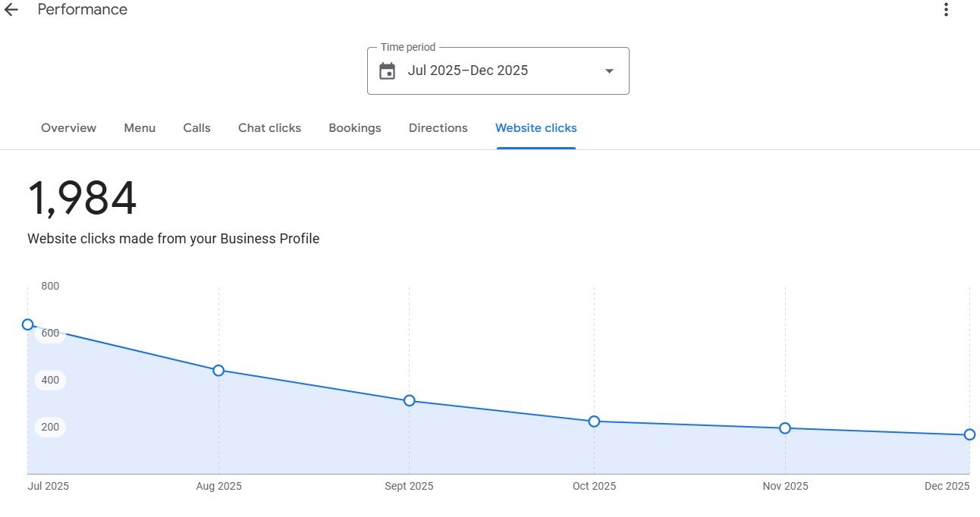Select the Website clicks tab
The width and height of the screenshot is (980, 517).
click(536, 128)
